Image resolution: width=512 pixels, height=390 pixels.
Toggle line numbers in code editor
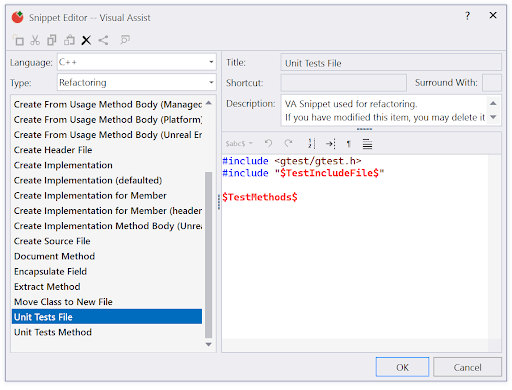pos(311,144)
